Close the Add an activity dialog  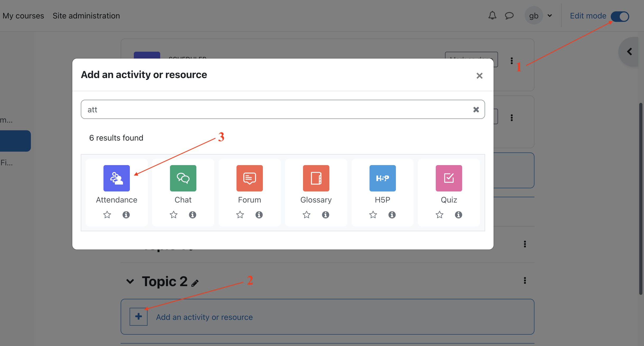pos(479,76)
